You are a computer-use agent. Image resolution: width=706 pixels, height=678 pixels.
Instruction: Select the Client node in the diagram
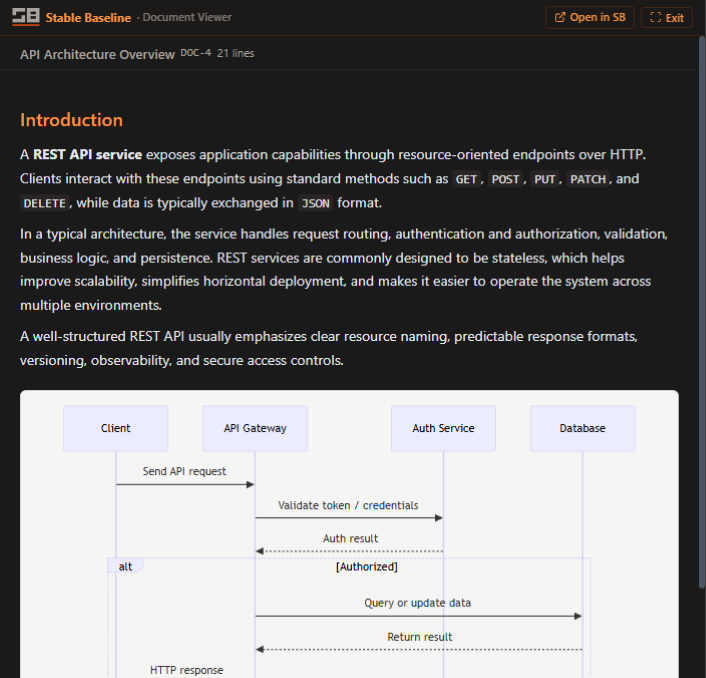(x=115, y=428)
